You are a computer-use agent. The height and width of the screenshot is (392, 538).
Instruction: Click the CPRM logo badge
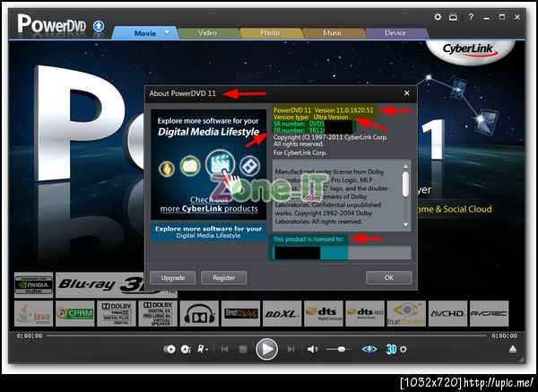click(x=75, y=313)
